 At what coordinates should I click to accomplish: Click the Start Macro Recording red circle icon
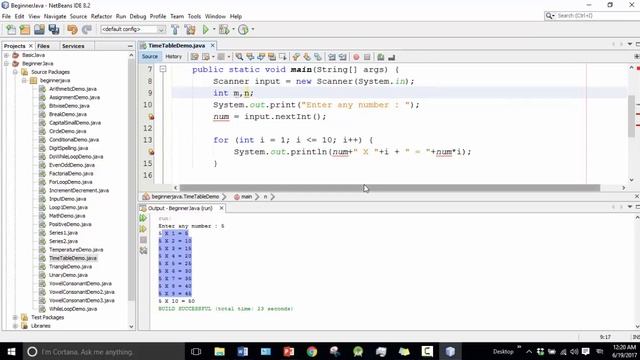pos(356,57)
